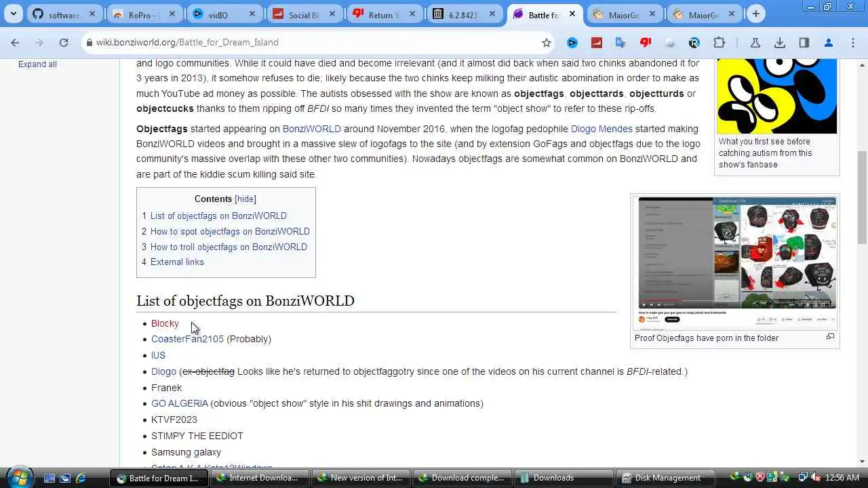Enlarge thumbnail via the magnify icon
Image resolution: width=868 pixels, height=488 pixels.
click(x=830, y=337)
